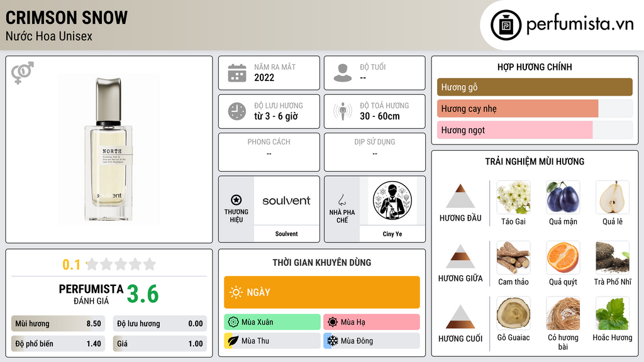The height and width of the screenshot is (362, 644).
Task: Click the Độ lưu hương 0.00 score bar
Action: click(160, 324)
